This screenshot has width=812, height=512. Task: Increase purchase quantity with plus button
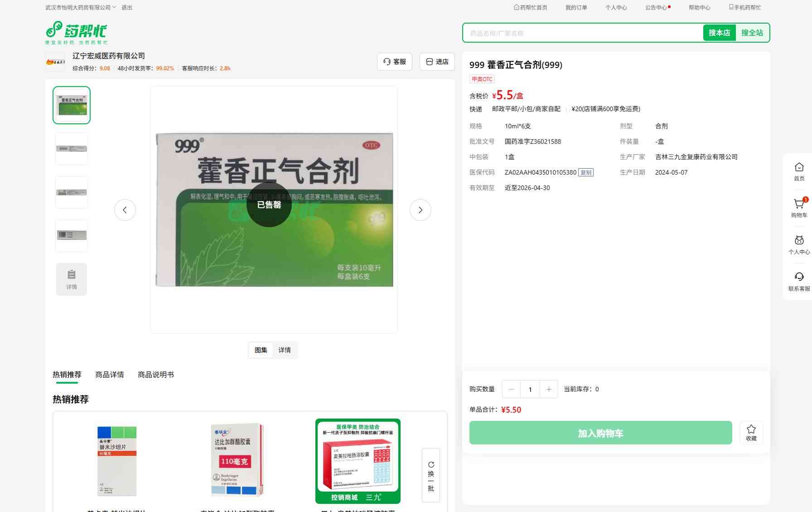(x=549, y=389)
